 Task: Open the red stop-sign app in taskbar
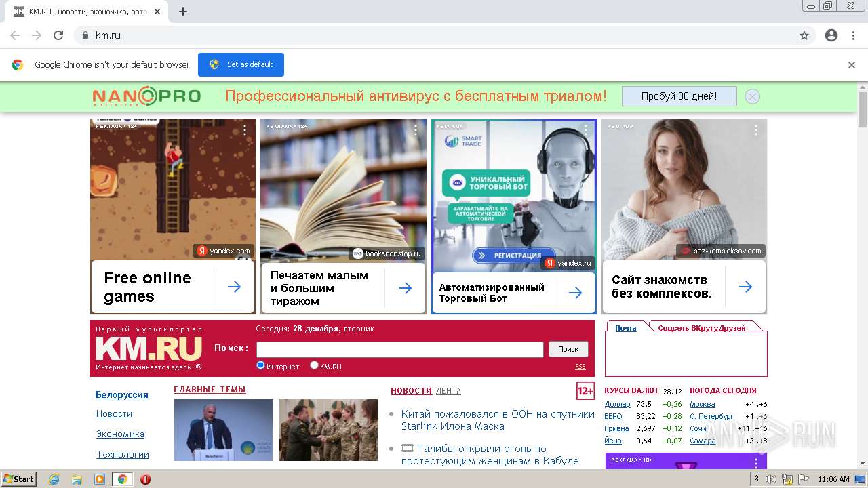pyautogui.click(x=145, y=479)
